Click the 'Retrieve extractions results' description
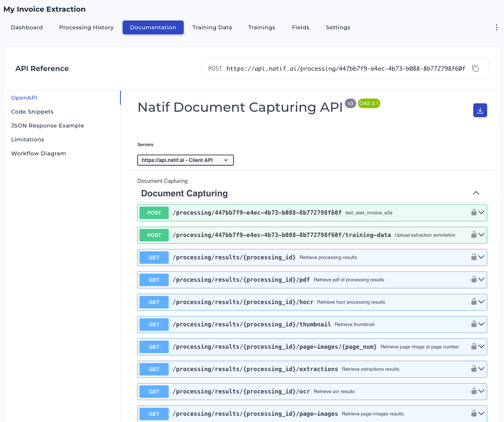The image size is (504, 422). pyautogui.click(x=370, y=369)
